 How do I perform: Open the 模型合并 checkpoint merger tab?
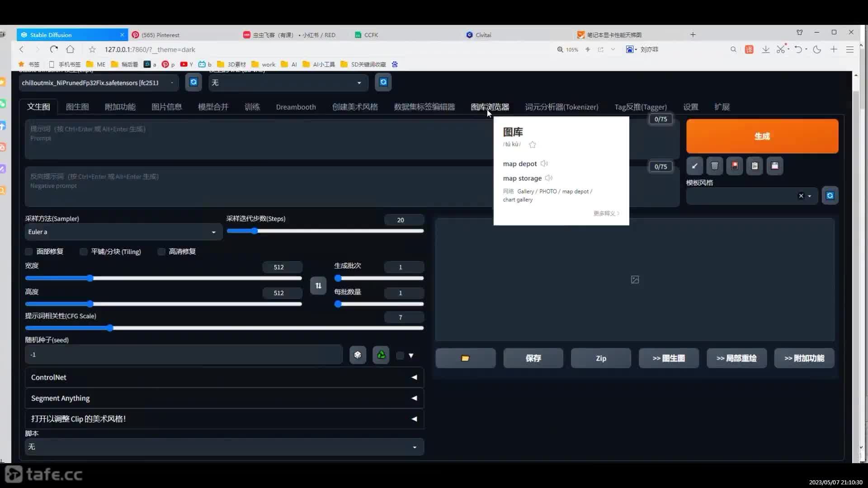(x=213, y=107)
